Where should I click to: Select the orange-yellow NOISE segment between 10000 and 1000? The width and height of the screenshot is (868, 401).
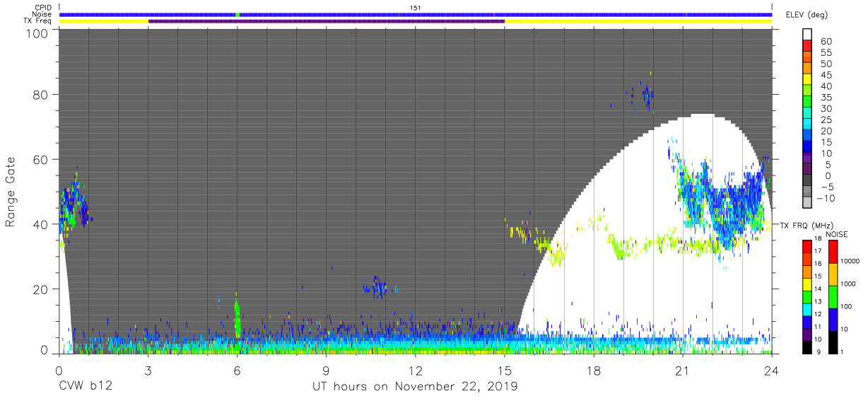(x=831, y=274)
